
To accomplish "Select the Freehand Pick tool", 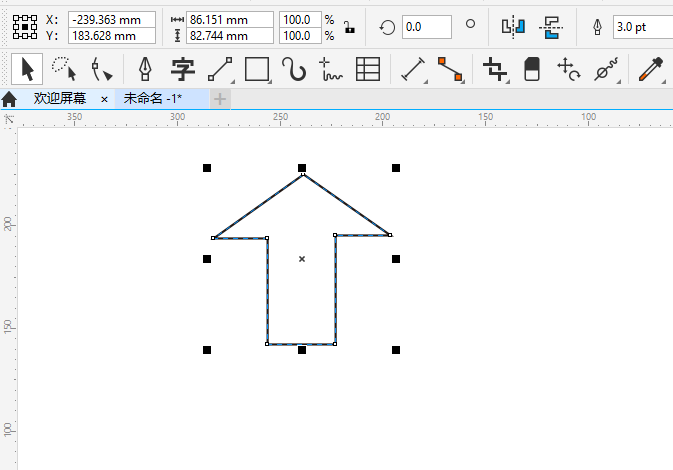I will coord(64,69).
